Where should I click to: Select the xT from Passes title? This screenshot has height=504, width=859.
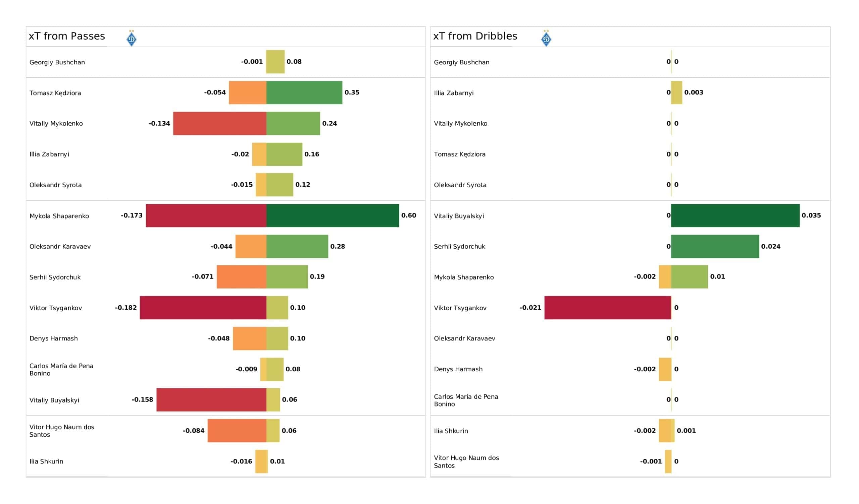tap(67, 36)
